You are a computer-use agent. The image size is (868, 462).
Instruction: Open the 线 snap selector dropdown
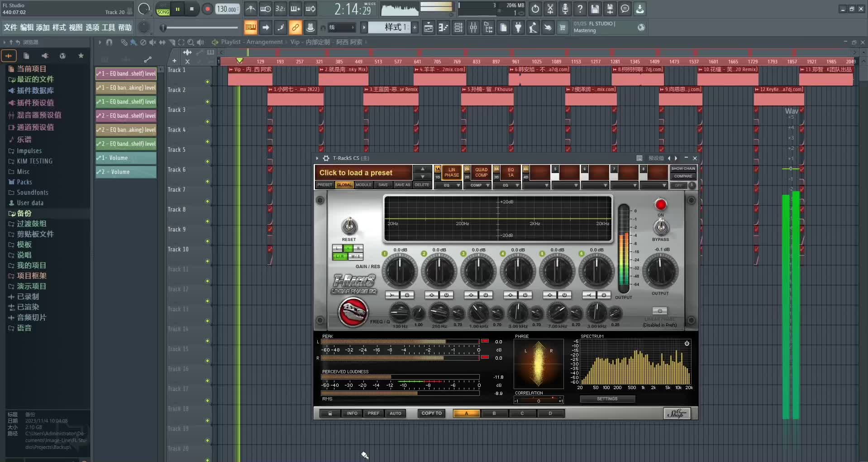342,28
